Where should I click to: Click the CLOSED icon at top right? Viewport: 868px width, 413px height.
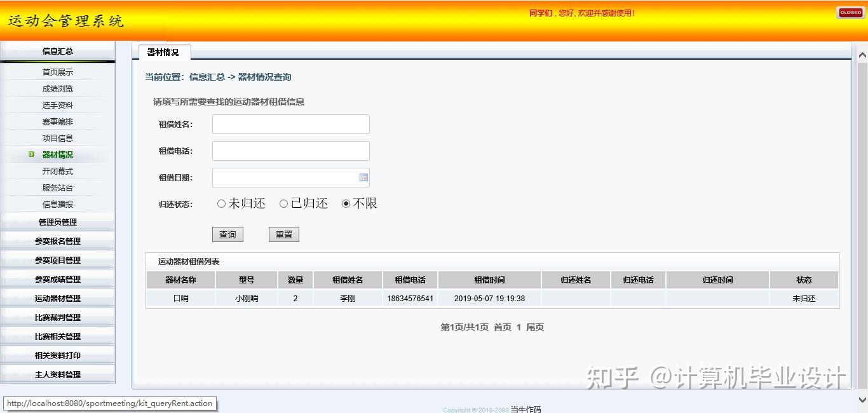tap(850, 12)
